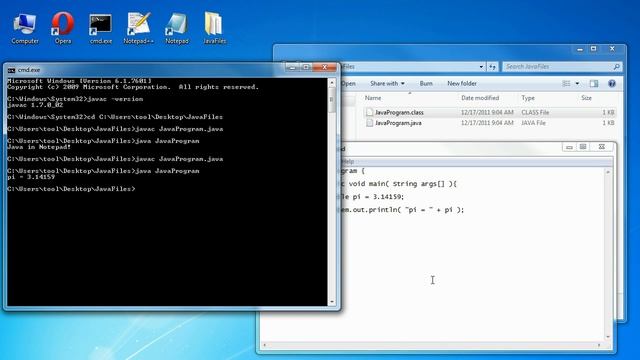640x360 pixels.
Task: Click Burn in the Explorer toolbar
Action: [426, 83]
